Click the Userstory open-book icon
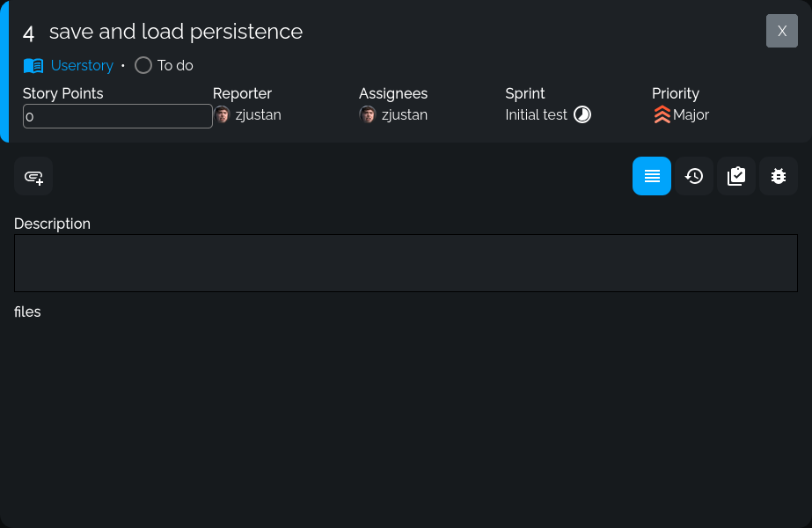Viewport: 812px width, 528px height. (x=33, y=66)
